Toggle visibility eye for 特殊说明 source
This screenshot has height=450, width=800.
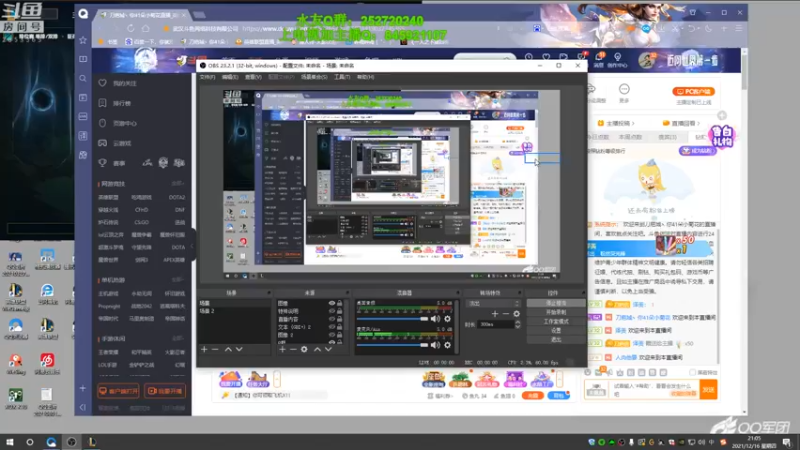tap(332, 311)
